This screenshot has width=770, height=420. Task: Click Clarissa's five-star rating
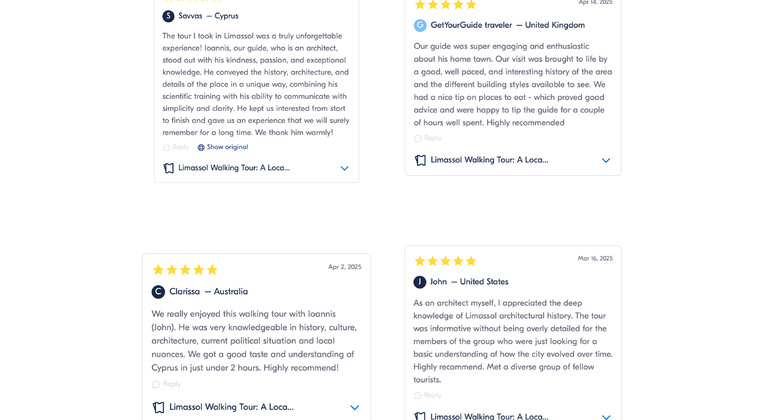point(185,270)
